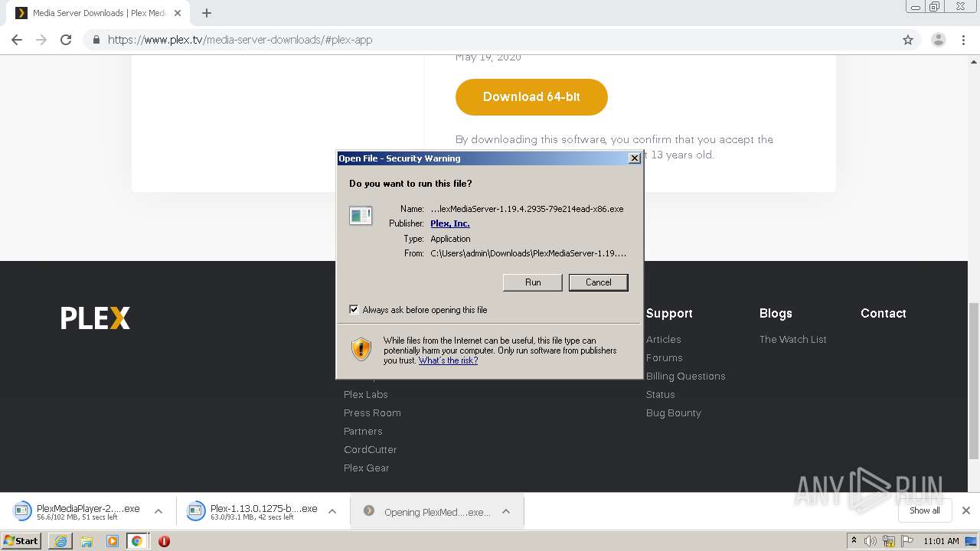Expand Plex-1.13.0.1275 download options arrow
This screenshot has width=980, height=551.
click(x=332, y=511)
